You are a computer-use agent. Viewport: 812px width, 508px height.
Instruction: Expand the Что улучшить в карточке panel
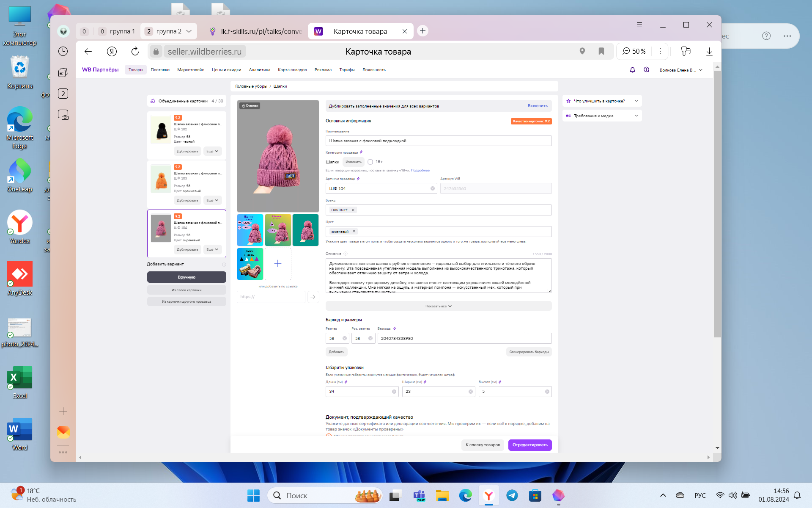pyautogui.click(x=602, y=101)
